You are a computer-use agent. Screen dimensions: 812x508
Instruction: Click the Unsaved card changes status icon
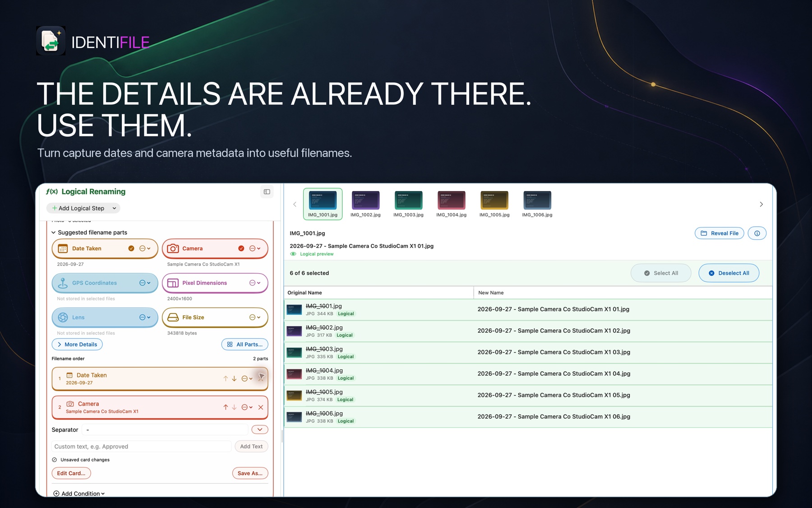point(55,460)
